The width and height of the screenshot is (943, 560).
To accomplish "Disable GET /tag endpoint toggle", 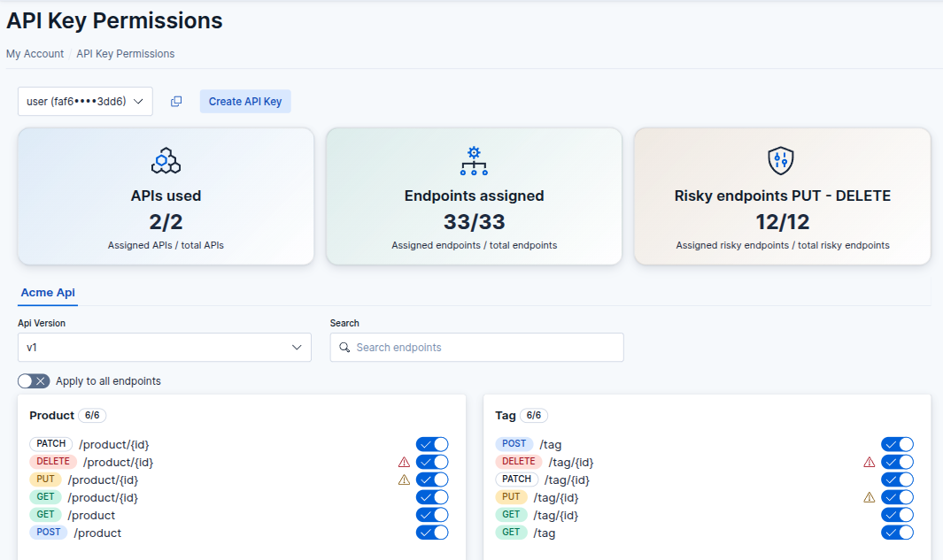I will pyautogui.click(x=897, y=533).
